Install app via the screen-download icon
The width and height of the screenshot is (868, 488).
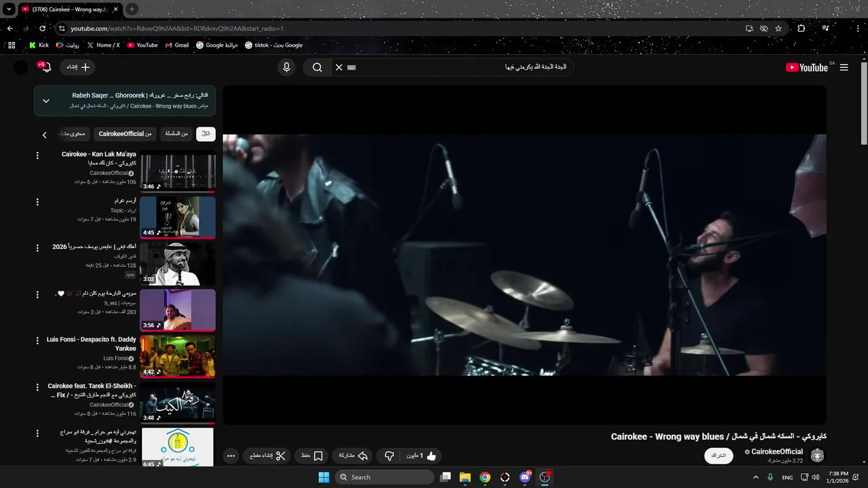coord(749,28)
